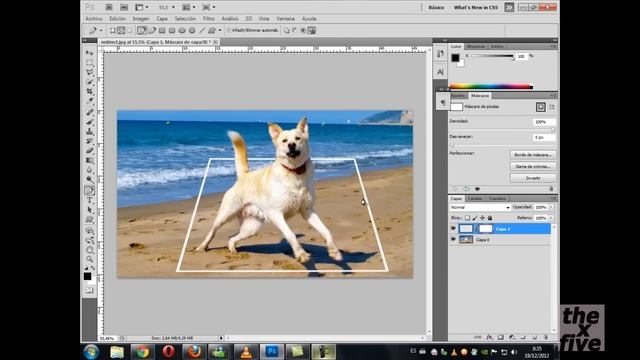Select the Brush tool
This screenshot has height=360, width=640.
point(89,122)
